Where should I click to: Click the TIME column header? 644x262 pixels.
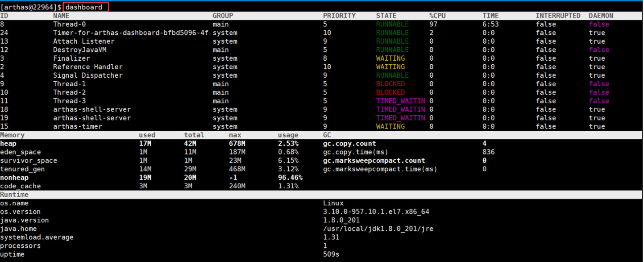tap(490, 16)
